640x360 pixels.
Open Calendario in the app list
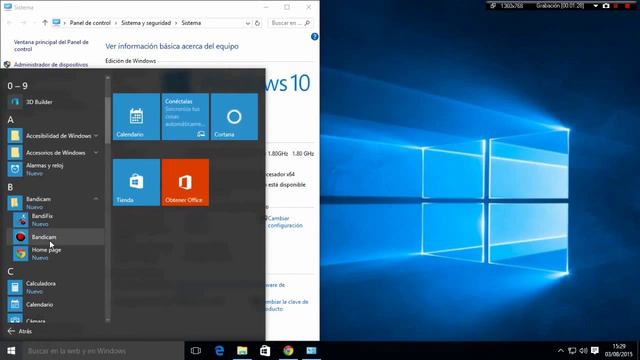pos(55,304)
